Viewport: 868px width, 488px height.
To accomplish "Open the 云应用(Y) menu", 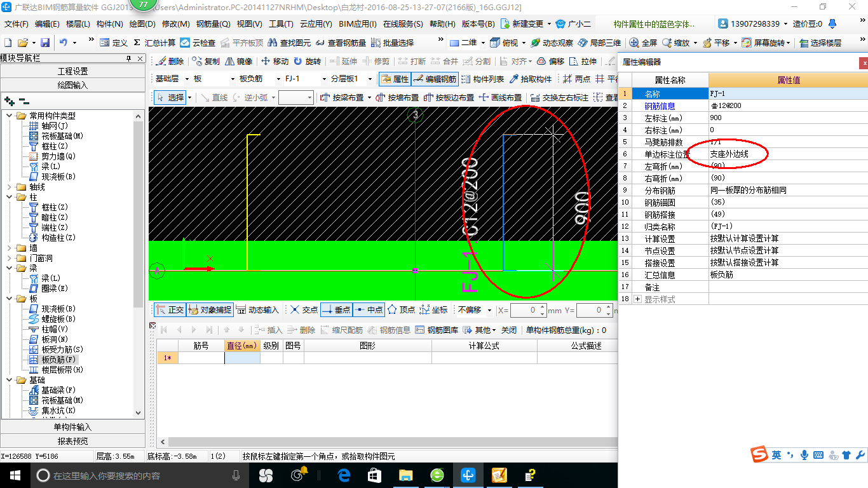I will pyautogui.click(x=316, y=24).
